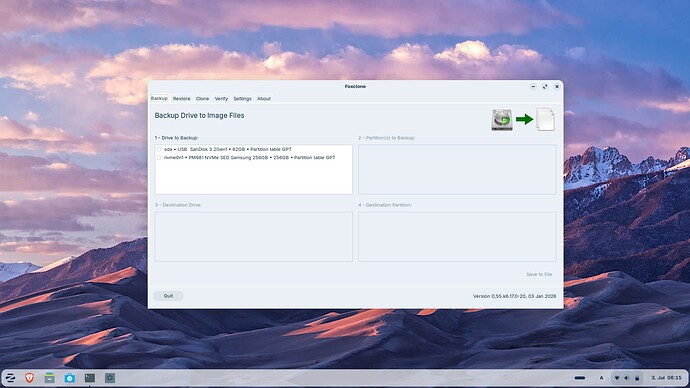
Task: Open the volume indicator in system tray
Action: [x=627, y=378]
